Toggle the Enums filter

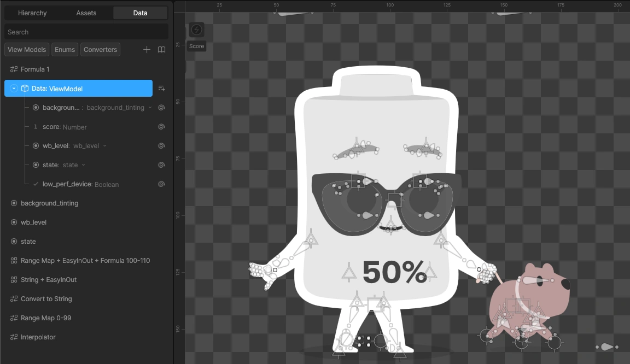[65, 50]
